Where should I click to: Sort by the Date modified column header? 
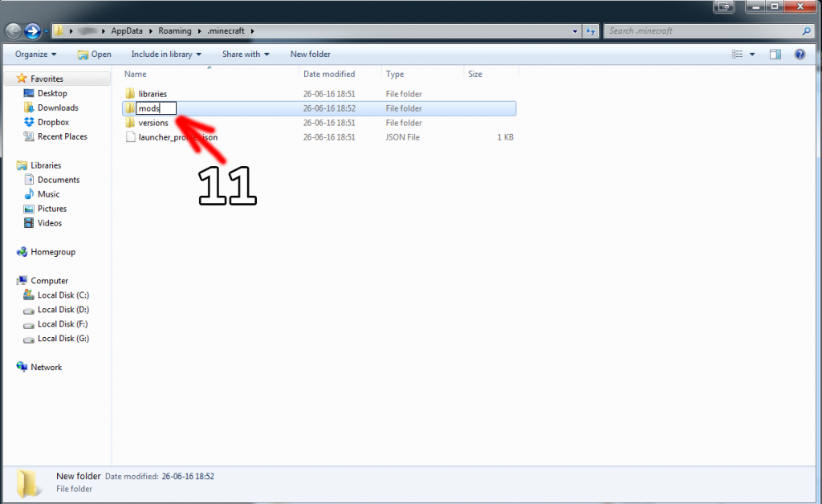pos(340,74)
